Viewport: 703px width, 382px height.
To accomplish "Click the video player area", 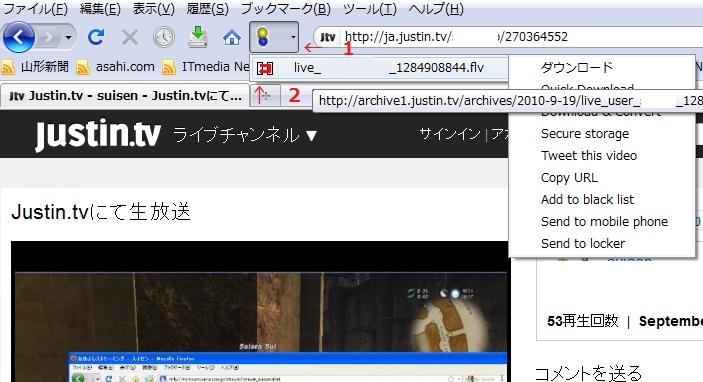I will click(x=260, y=312).
